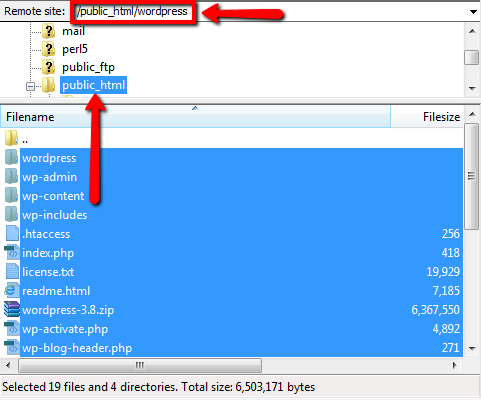
Task: Select the wp-blog-header.php file name
Action: 77,348
